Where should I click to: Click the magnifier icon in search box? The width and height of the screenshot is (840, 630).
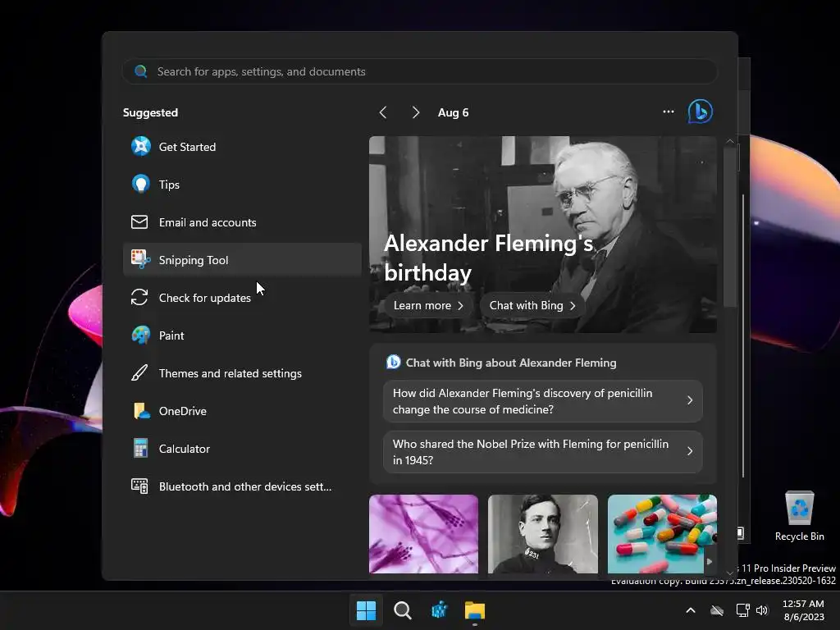click(x=140, y=71)
